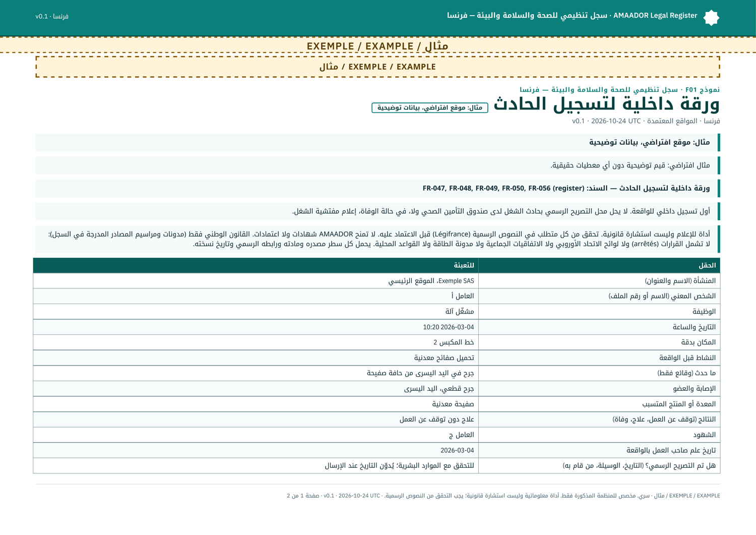756x535 pixels.
Task: Click the reference line listing "FR-047, FR-048, FR-049"
Action: coord(566,189)
